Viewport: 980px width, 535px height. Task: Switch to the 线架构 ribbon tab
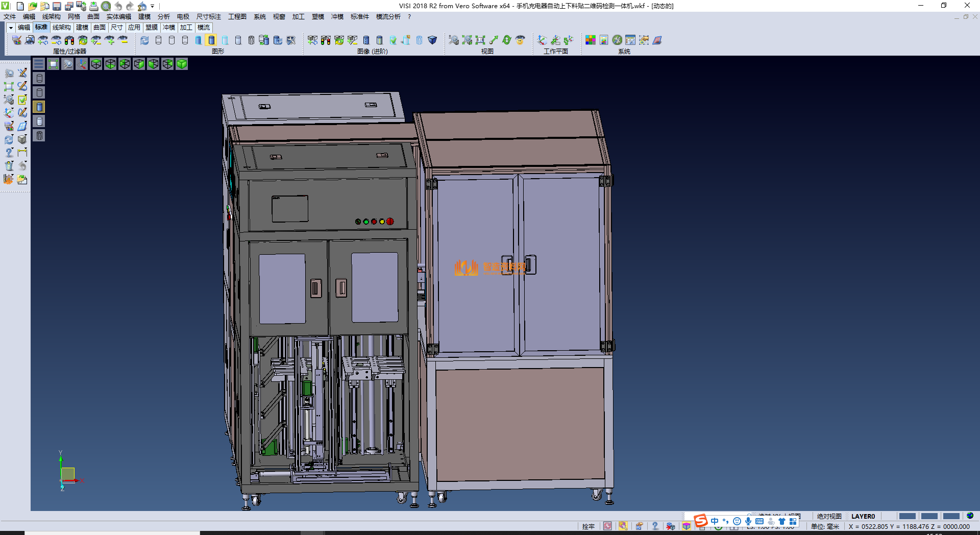61,28
